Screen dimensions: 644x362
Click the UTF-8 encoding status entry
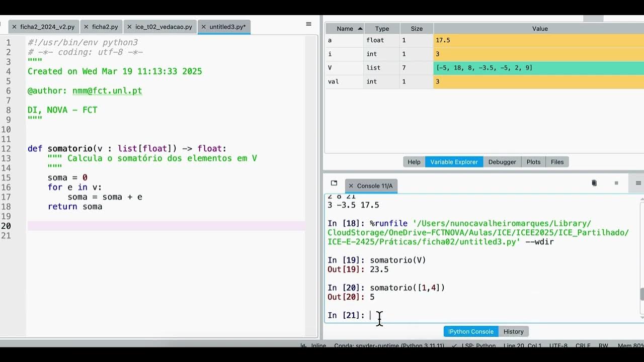[x=558, y=346]
